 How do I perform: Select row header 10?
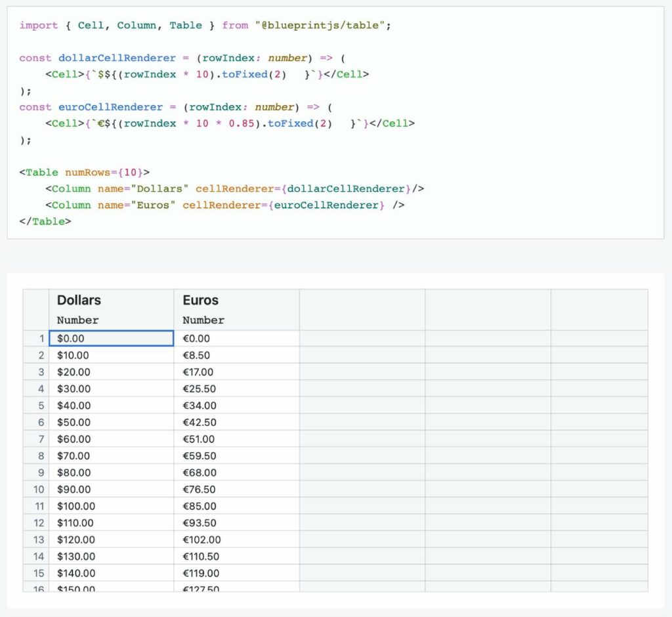point(36,489)
